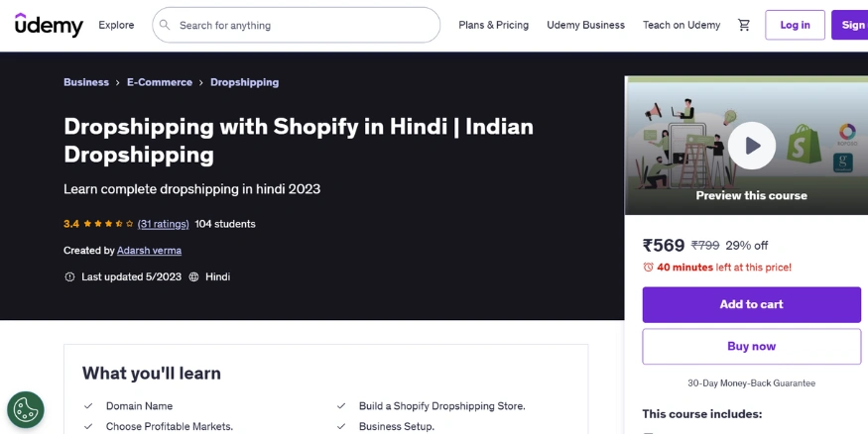868x434 pixels.
Task: Go to E-Commerce breadcrumb
Action: (x=160, y=82)
